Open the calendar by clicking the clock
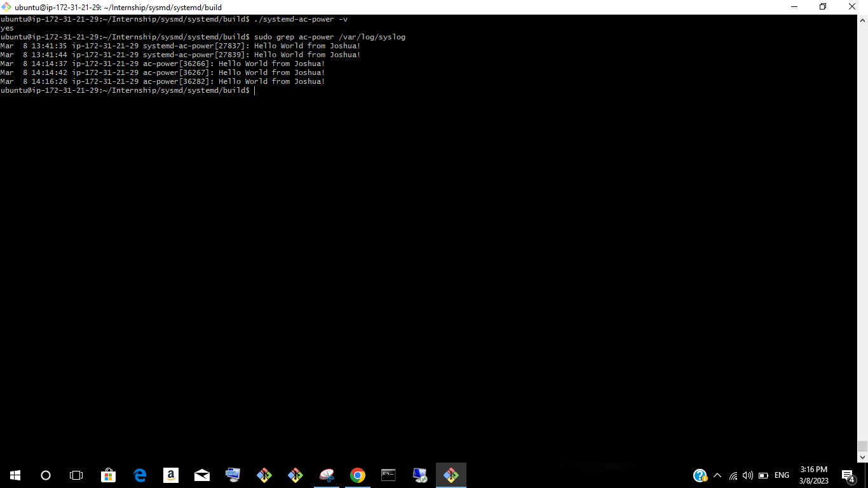The width and height of the screenshot is (868, 488). 812,475
